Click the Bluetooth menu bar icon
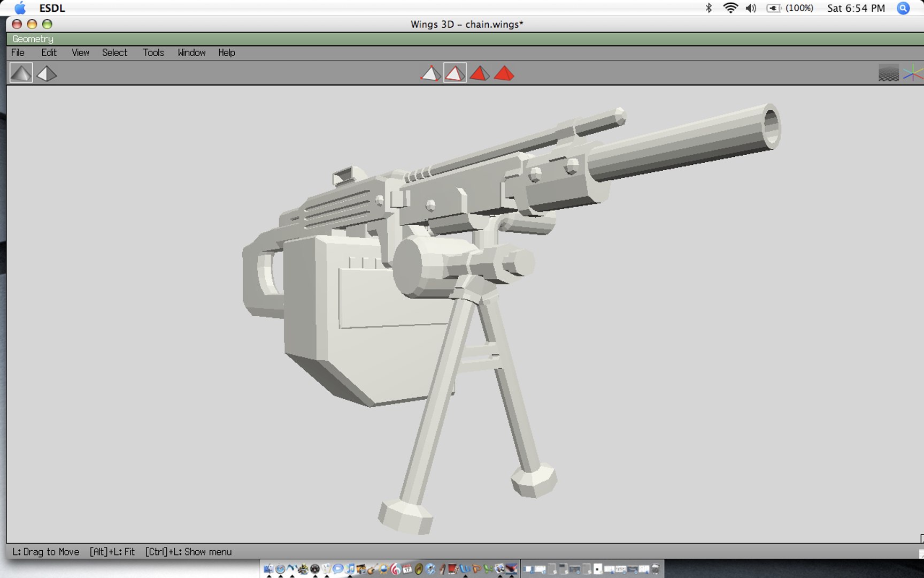The height and width of the screenshot is (578, 924). pyautogui.click(x=709, y=8)
